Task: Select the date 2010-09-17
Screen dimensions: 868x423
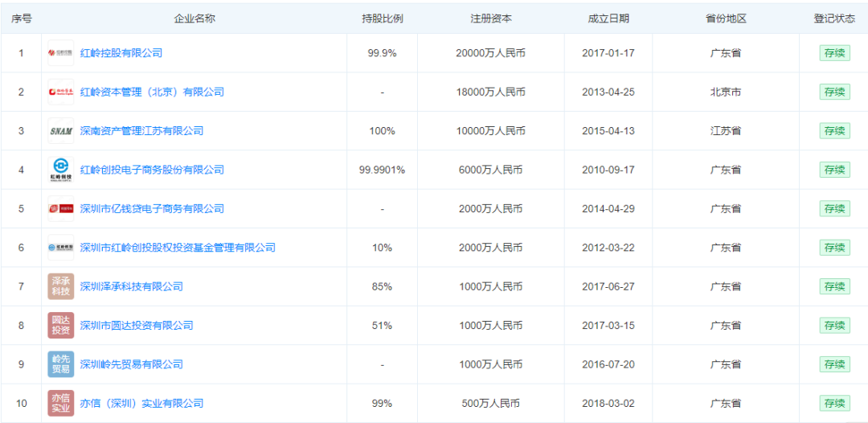Action: [608, 170]
